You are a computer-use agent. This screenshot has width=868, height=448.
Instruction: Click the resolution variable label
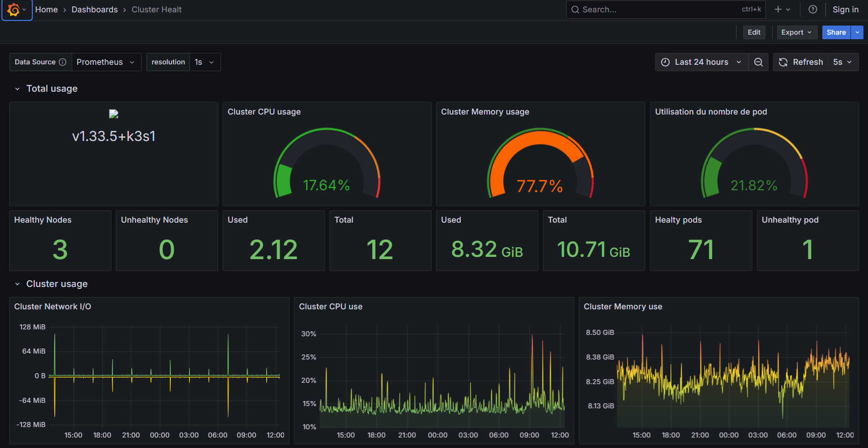coord(168,62)
